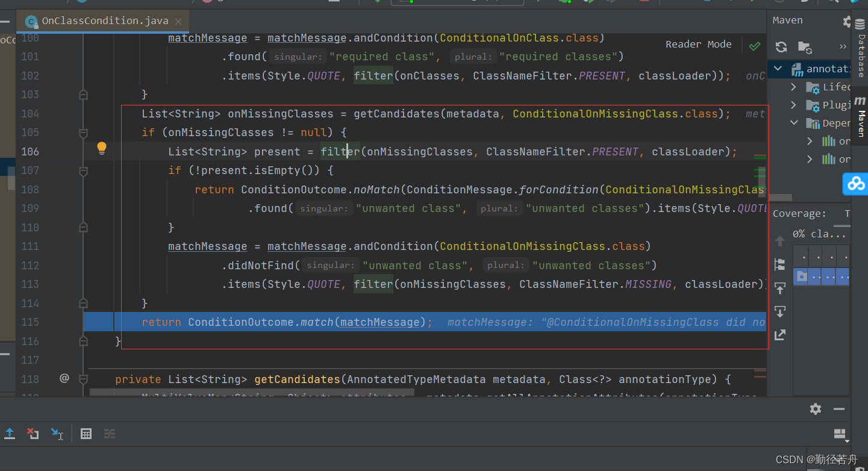The height and width of the screenshot is (471, 868).
Task: Show more Maven toolbar actions chevrons
Action: [842, 46]
